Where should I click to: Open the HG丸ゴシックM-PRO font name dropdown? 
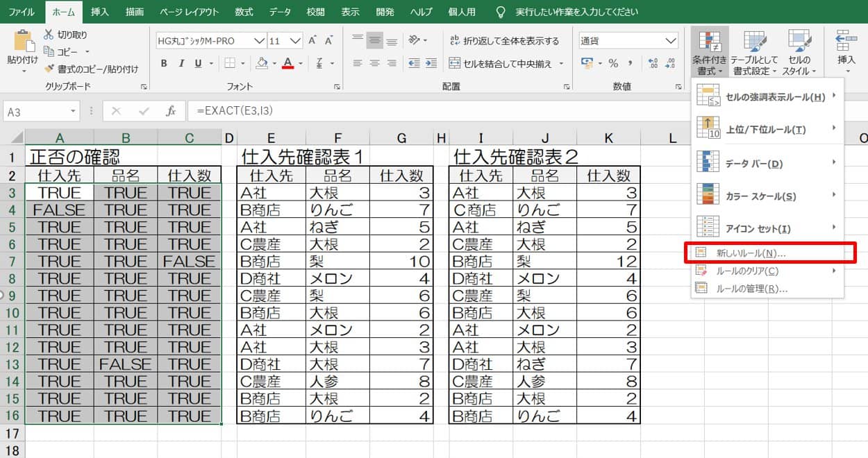point(259,41)
